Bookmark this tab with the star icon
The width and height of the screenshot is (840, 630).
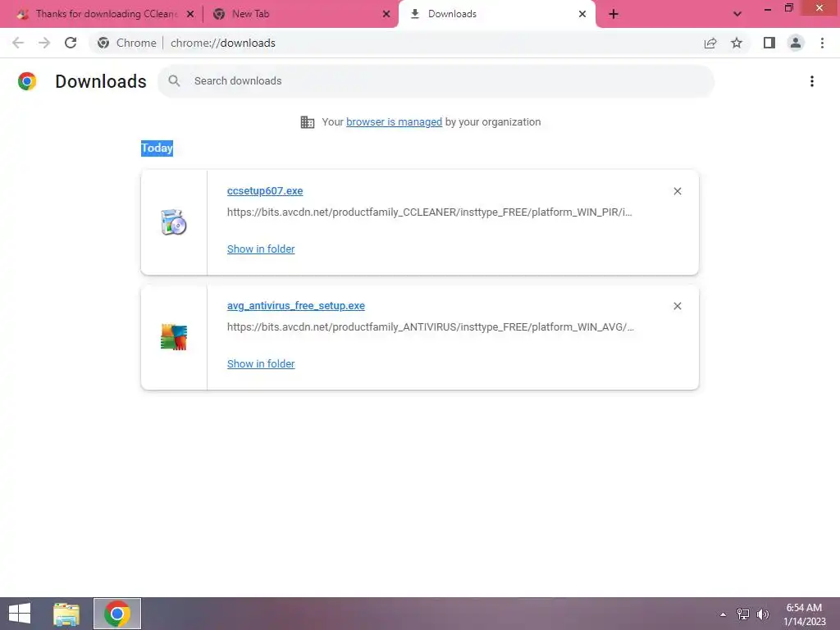point(737,43)
